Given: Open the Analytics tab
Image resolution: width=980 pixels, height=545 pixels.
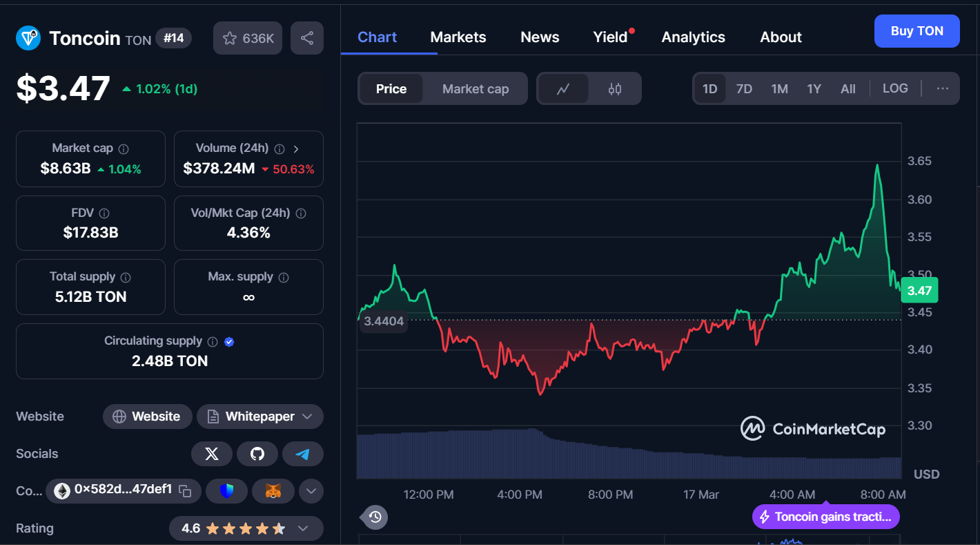Looking at the screenshot, I should 694,37.
